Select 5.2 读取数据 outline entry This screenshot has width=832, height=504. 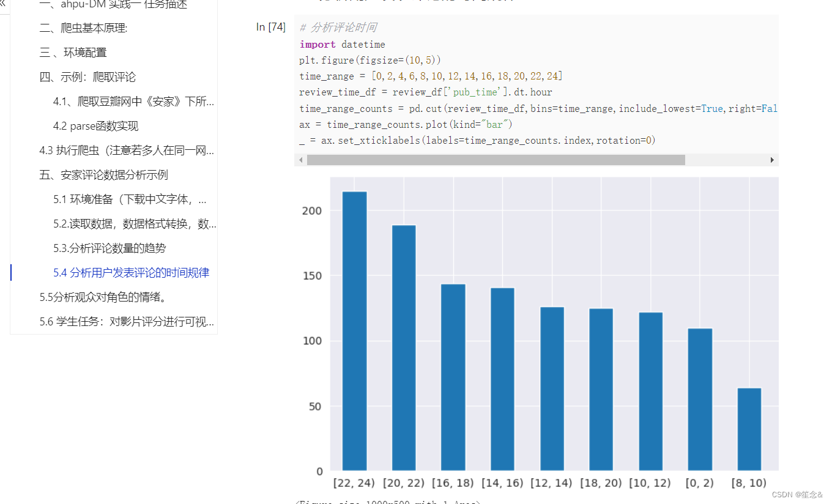click(x=135, y=224)
